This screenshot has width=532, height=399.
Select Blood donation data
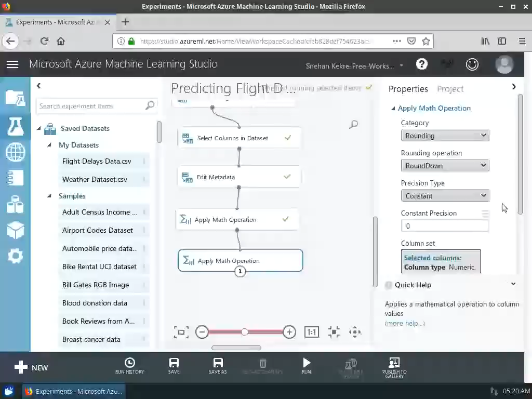[x=103, y=303]
